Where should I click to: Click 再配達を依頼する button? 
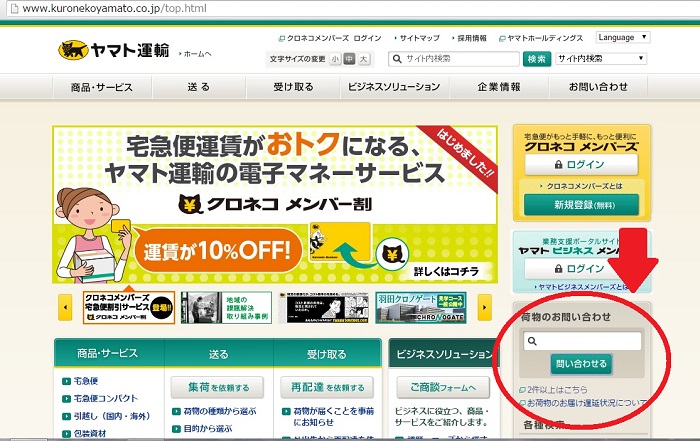tap(327, 387)
